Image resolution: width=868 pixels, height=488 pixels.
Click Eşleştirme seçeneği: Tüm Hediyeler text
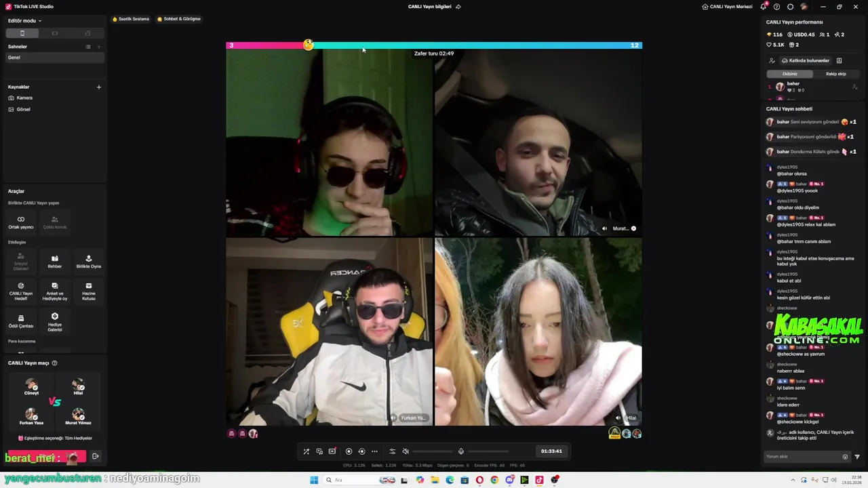pos(58,439)
